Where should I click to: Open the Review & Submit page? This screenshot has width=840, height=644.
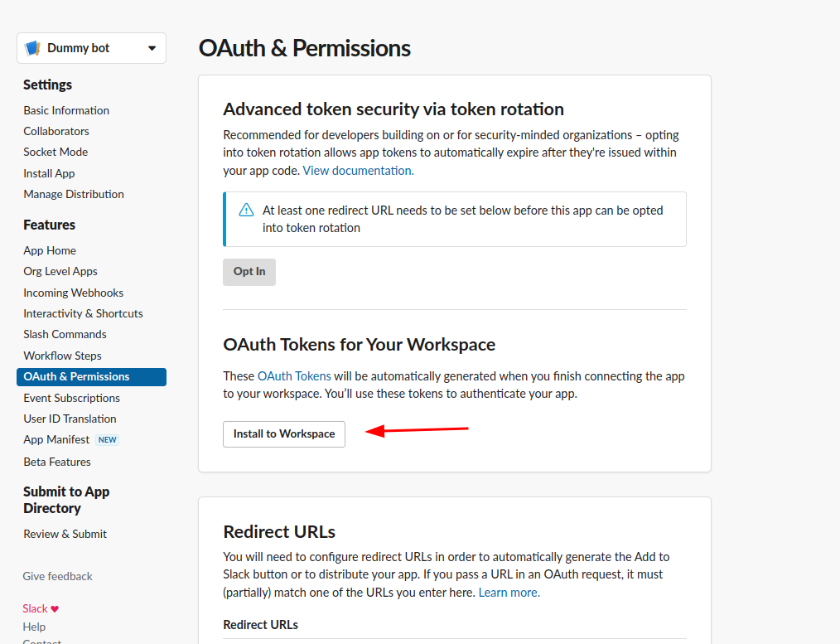click(65, 534)
